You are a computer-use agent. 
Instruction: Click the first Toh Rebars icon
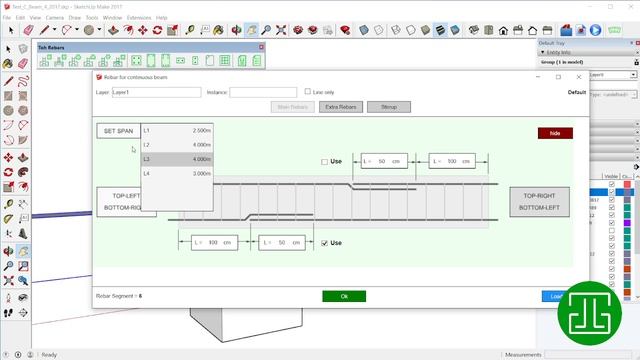coord(45,61)
